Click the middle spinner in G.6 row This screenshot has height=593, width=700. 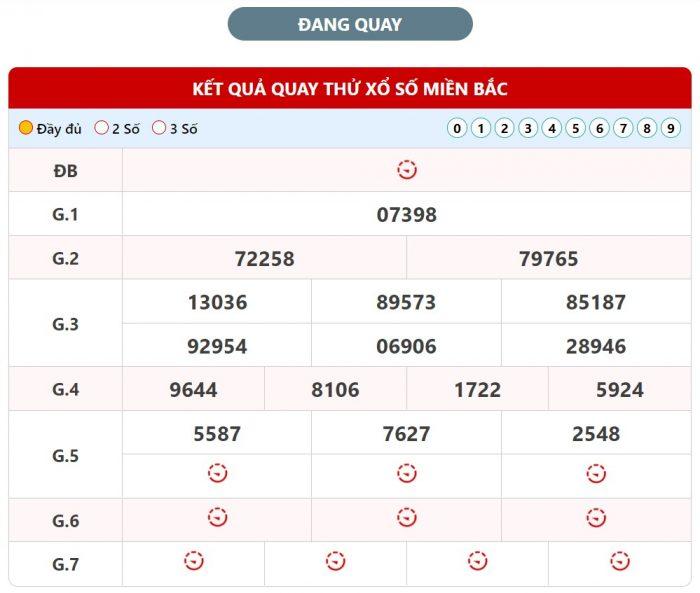click(x=407, y=517)
